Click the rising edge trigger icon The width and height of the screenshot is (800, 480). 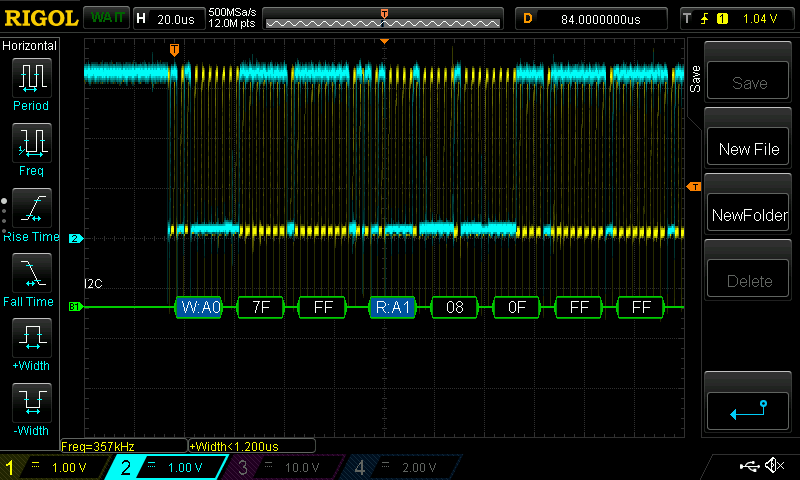(705, 19)
